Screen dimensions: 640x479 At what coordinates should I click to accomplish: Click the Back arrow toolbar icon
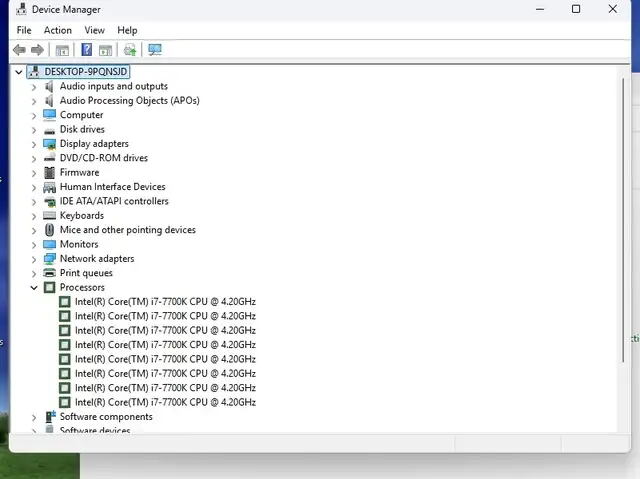(x=19, y=50)
